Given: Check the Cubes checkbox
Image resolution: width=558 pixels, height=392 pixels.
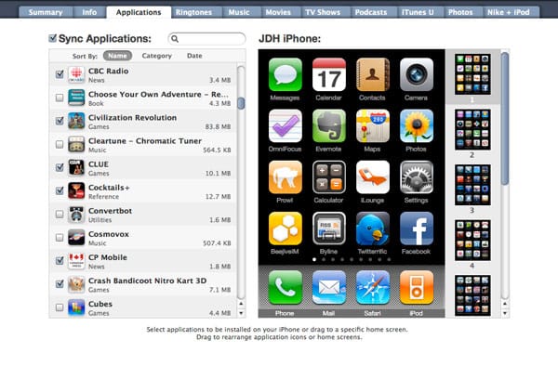Looking at the screenshot, I should pos(60,307).
